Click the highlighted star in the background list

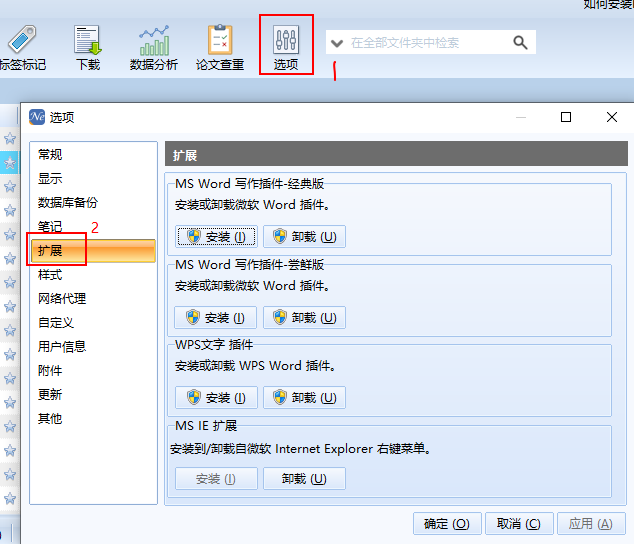point(10,163)
